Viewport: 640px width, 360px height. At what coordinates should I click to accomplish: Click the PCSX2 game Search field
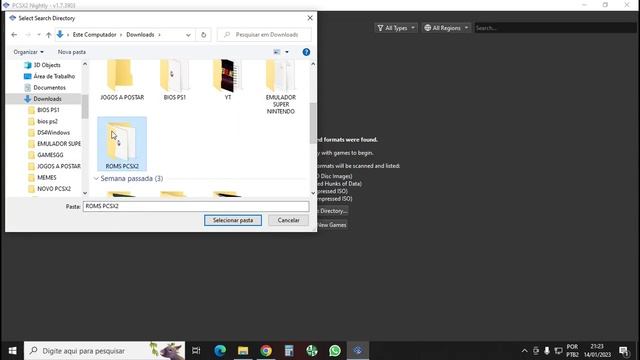(x=555, y=28)
